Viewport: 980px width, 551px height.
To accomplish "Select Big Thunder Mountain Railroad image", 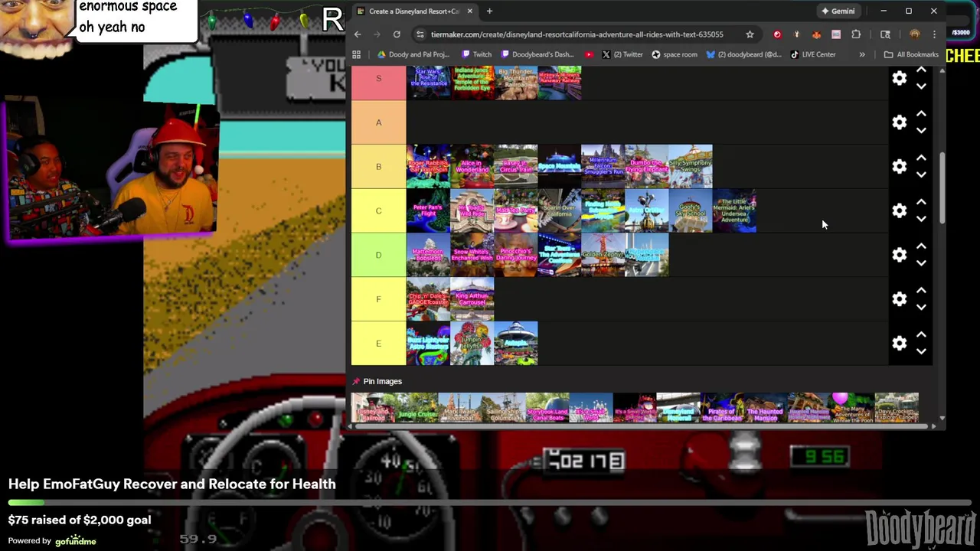I will point(516,83).
